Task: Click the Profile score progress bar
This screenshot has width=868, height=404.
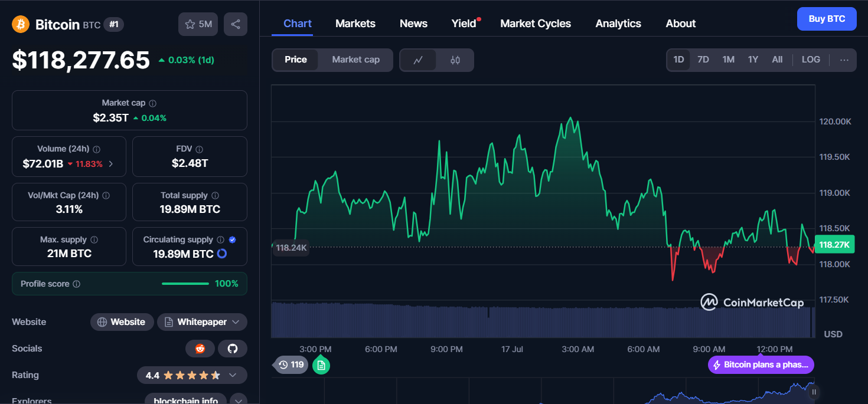Action: [x=185, y=284]
